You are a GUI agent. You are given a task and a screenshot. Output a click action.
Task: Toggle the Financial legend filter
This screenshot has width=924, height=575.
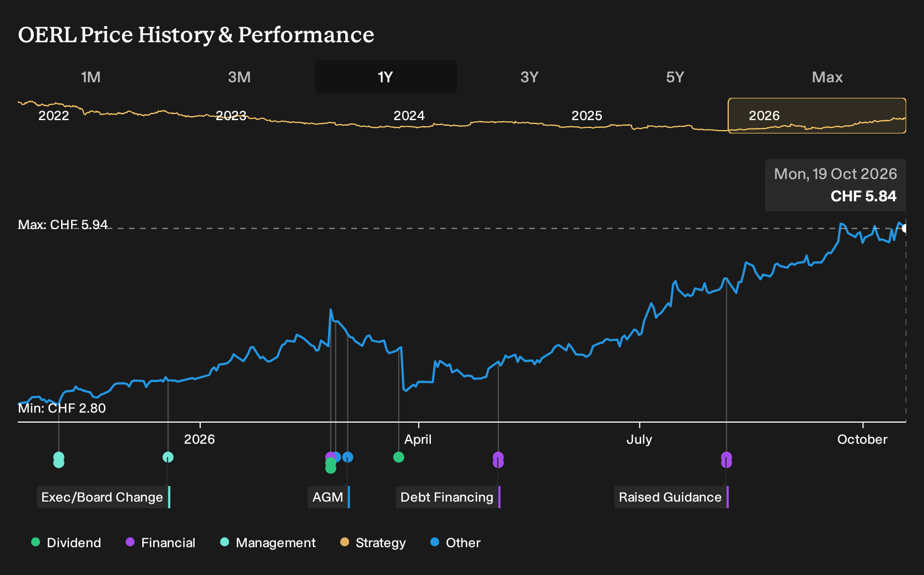click(161, 543)
